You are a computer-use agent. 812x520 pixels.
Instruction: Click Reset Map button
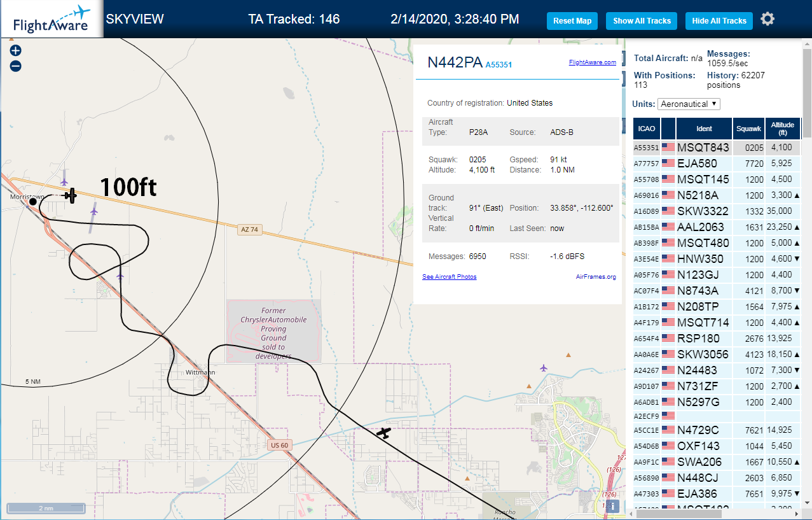(572, 21)
